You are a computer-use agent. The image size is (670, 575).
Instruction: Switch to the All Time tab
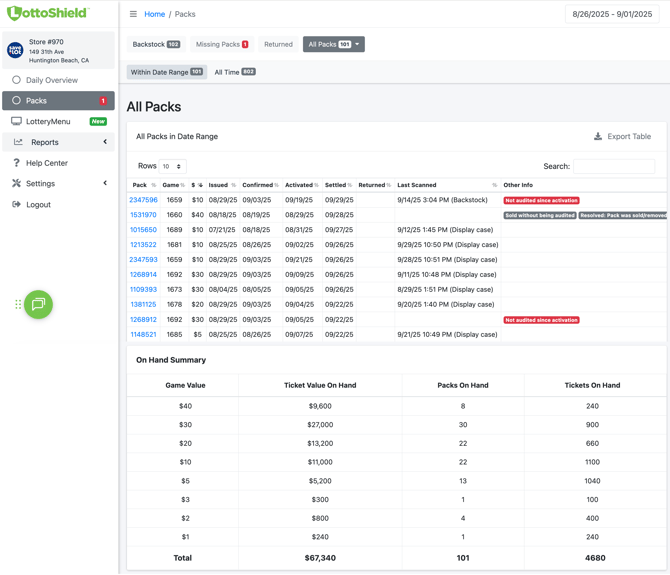pyautogui.click(x=234, y=72)
